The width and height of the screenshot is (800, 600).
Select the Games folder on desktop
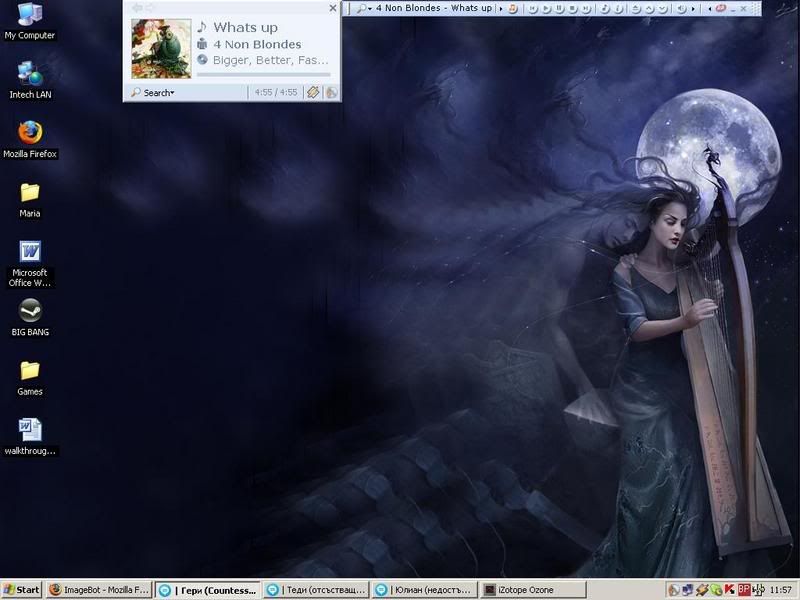(30, 378)
